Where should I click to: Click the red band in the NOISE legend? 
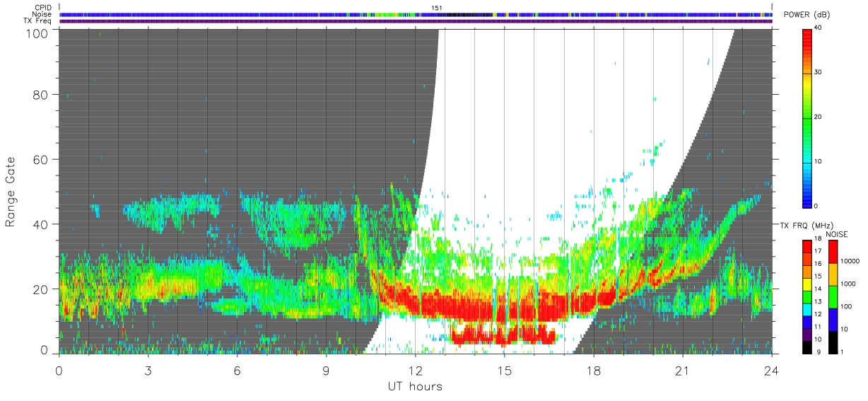833,252
